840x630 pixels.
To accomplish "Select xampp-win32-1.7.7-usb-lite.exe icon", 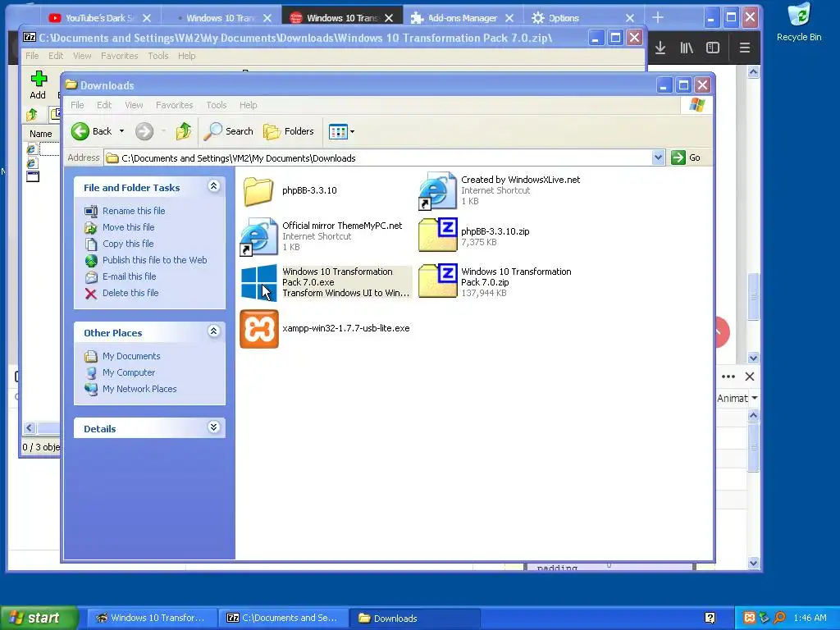I will 258,329.
